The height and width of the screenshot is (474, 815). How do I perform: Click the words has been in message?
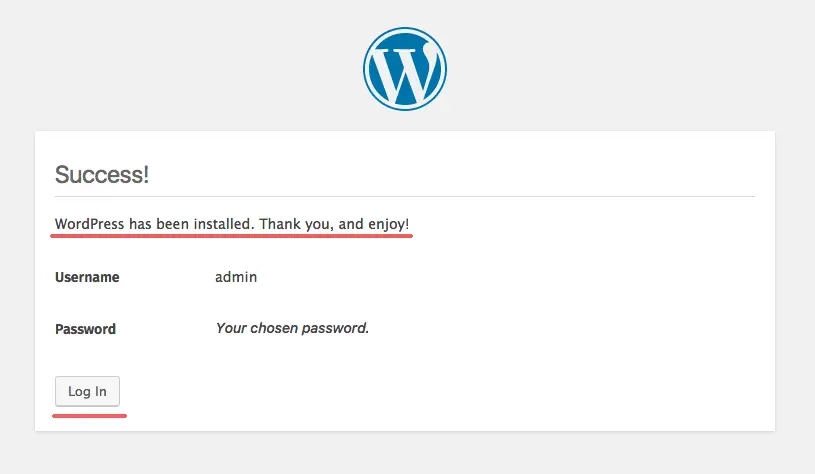tap(159, 224)
